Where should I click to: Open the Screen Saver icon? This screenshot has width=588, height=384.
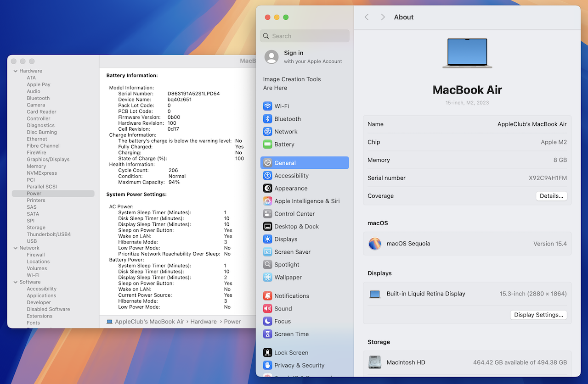(x=267, y=252)
